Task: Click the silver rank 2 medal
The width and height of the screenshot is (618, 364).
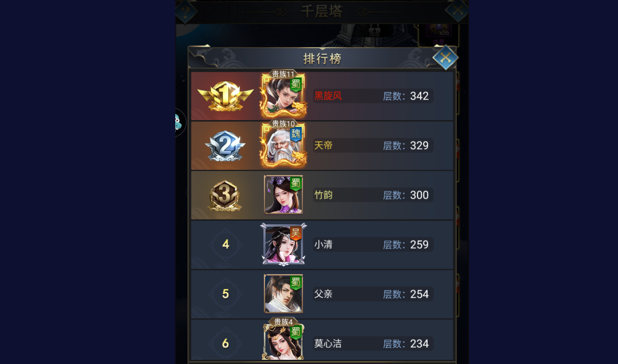Action: pyautogui.click(x=225, y=146)
